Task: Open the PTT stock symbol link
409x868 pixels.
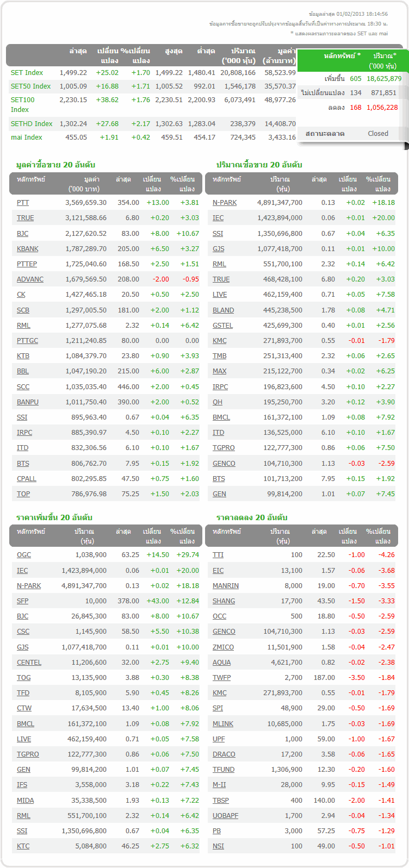Action: [x=23, y=203]
